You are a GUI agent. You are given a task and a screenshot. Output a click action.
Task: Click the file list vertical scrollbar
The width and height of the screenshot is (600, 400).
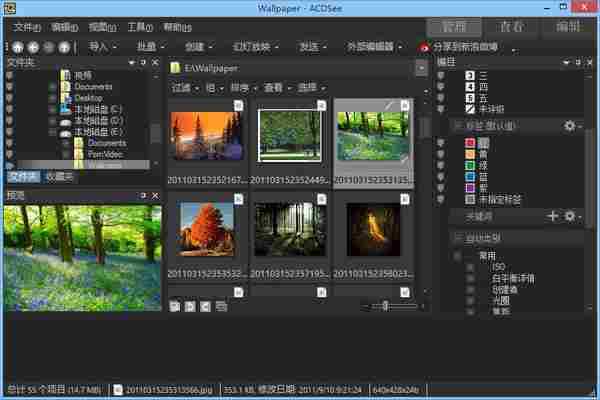(x=425, y=128)
